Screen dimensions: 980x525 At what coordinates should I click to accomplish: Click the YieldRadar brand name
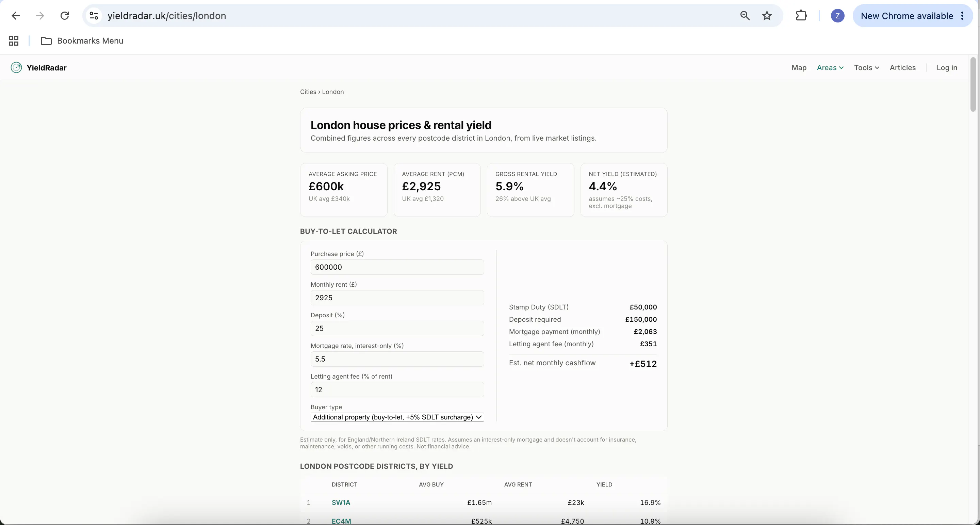pyautogui.click(x=46, y=68)
